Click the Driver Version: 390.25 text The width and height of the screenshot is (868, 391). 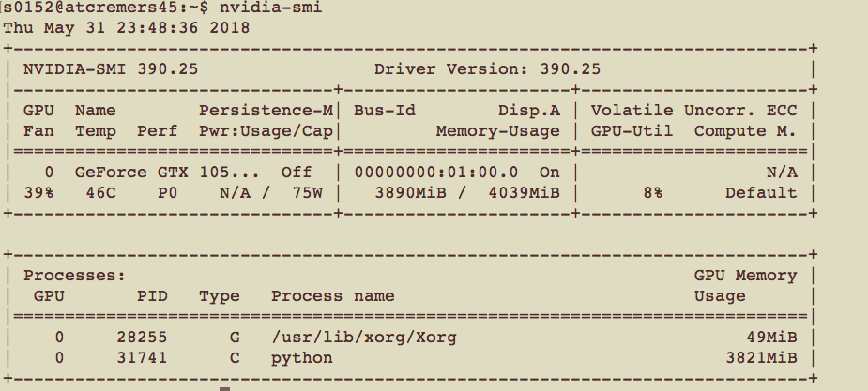tap(487, 68)
